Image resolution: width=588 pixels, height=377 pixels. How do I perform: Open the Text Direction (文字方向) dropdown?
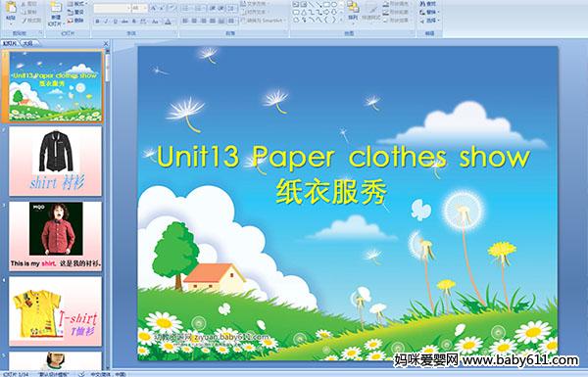256,4
